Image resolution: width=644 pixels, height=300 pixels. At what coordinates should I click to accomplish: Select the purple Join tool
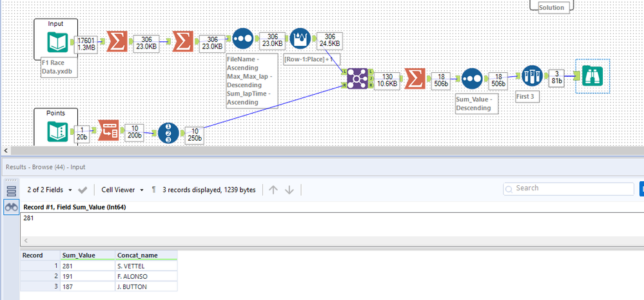point(357,78)
